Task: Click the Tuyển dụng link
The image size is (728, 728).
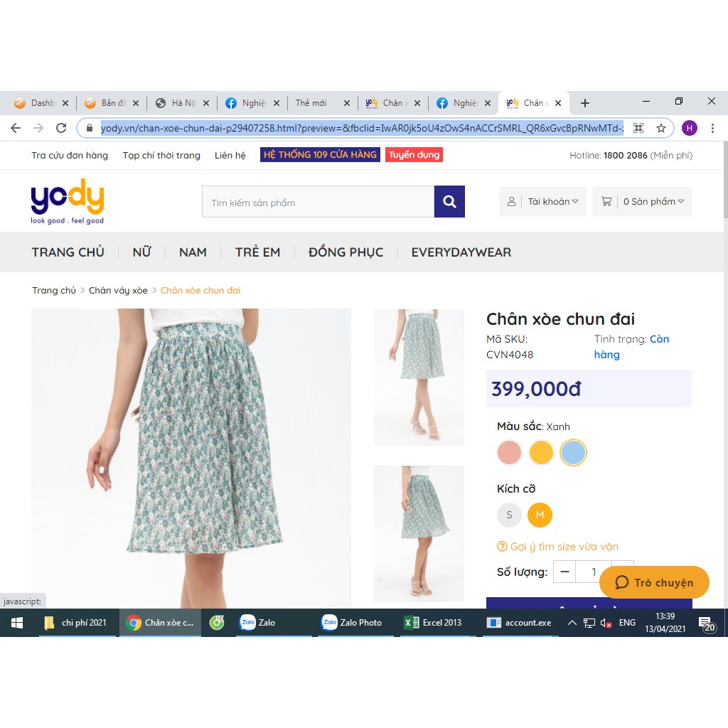Action: click(414, 155)
